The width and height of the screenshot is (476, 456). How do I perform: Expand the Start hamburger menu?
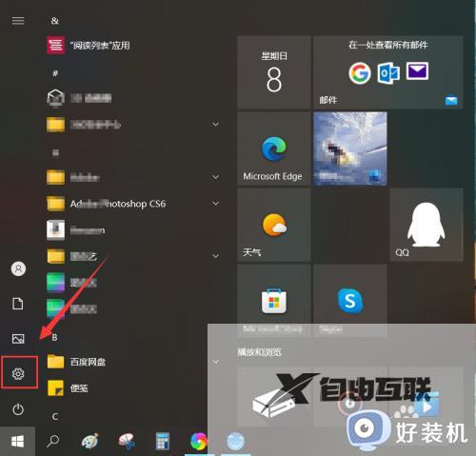coord(18,21)
